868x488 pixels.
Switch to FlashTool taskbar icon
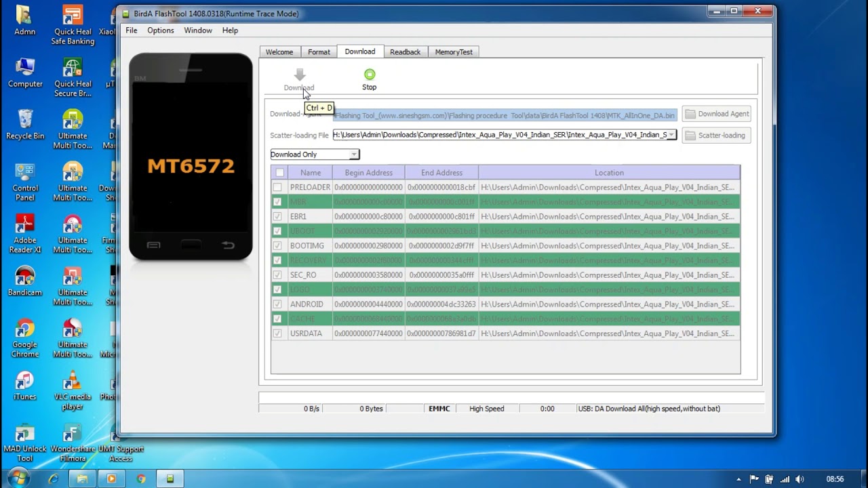[170, 479]
